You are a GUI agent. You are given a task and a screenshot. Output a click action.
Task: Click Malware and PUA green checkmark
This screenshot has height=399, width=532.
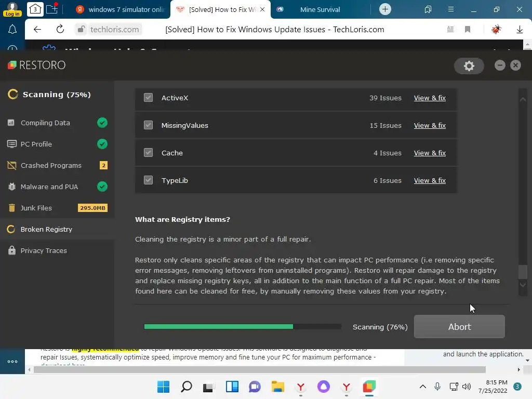coord(102,187)
